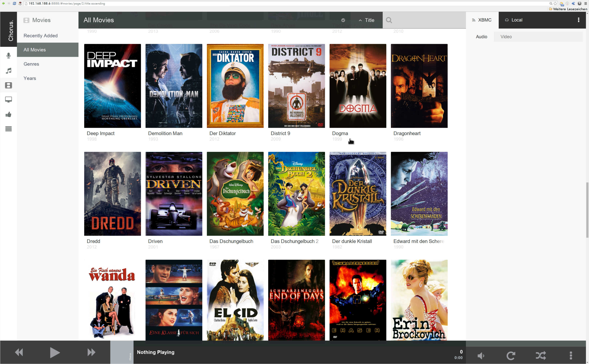Screen dimensions: 589x364
Task: Open the District 9 poster
Action: tap(296, 86)
